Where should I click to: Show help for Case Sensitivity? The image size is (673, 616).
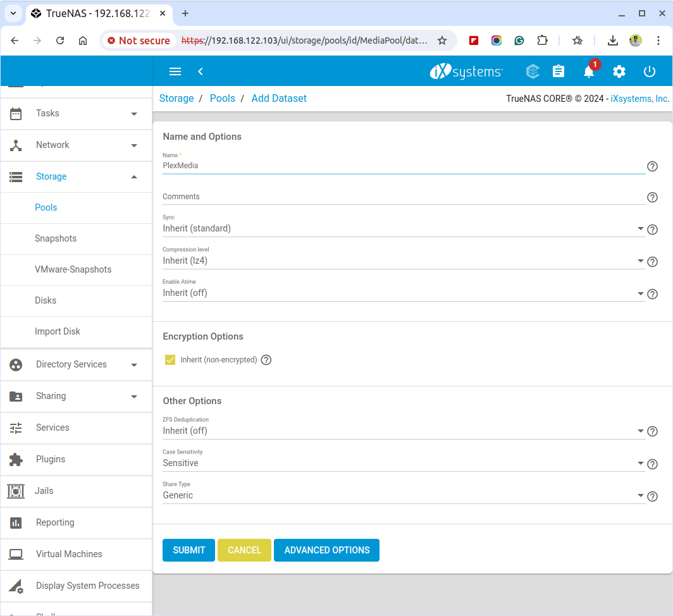point(652,464)
